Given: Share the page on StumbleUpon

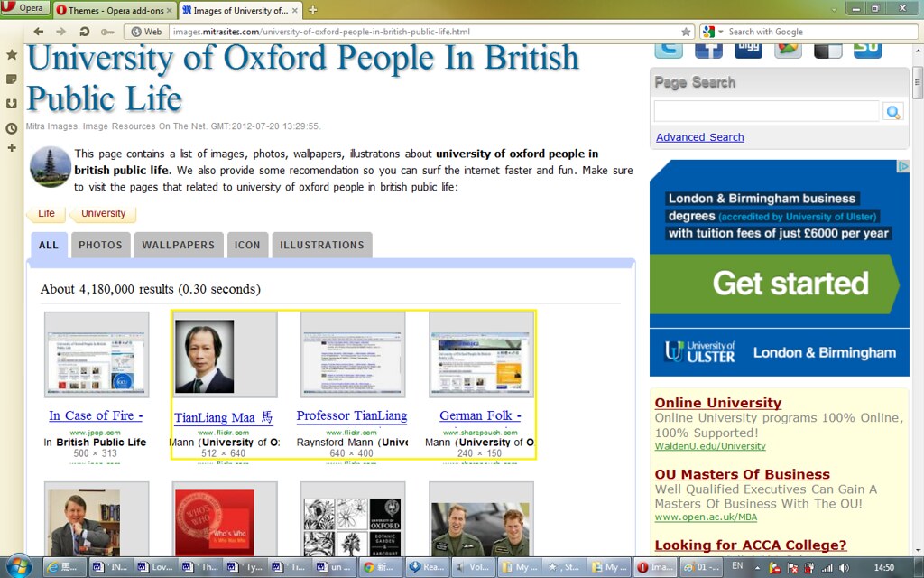Looking at the screenshot, I should 868,51.
